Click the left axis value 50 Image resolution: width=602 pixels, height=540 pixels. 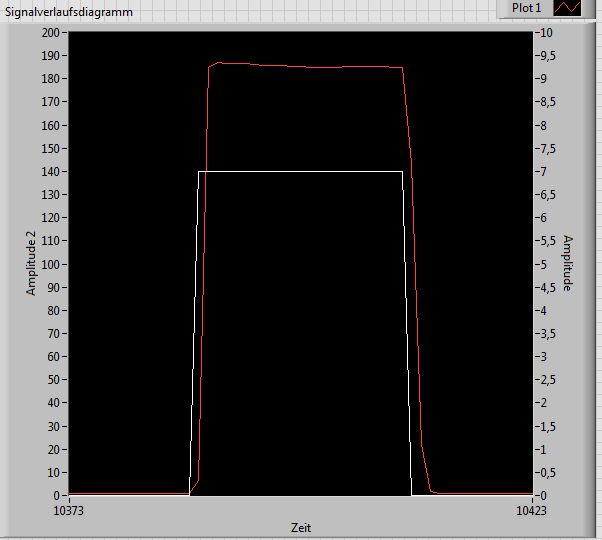tap(54, 380)
